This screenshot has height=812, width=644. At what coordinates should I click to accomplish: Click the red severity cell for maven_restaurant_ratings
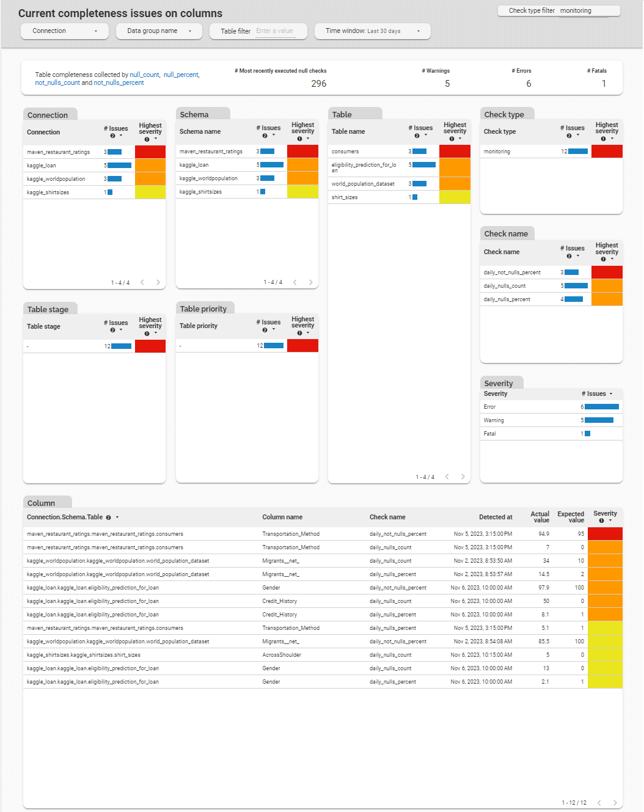(150, 151)
